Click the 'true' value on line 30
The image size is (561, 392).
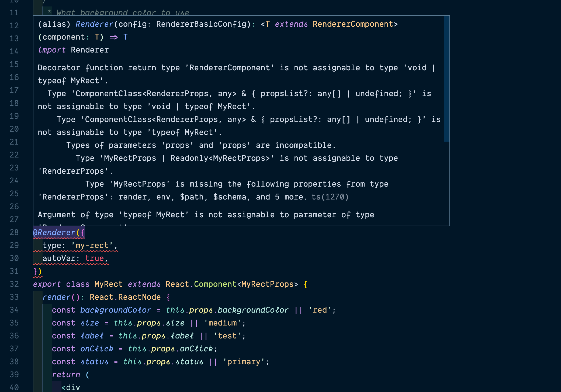pos(94,258)
